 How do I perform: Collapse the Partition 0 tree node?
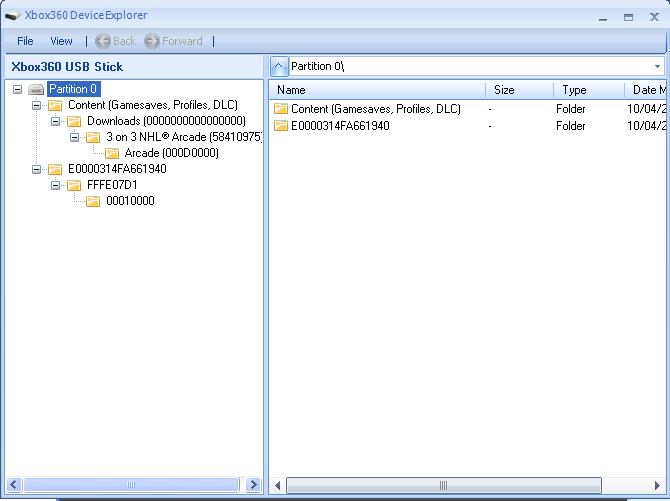tap(18, 89)
